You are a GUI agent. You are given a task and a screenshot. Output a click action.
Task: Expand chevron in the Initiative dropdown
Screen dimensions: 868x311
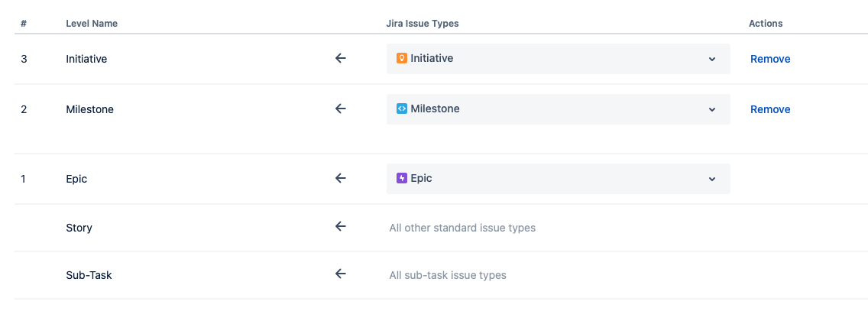point(712,59)
